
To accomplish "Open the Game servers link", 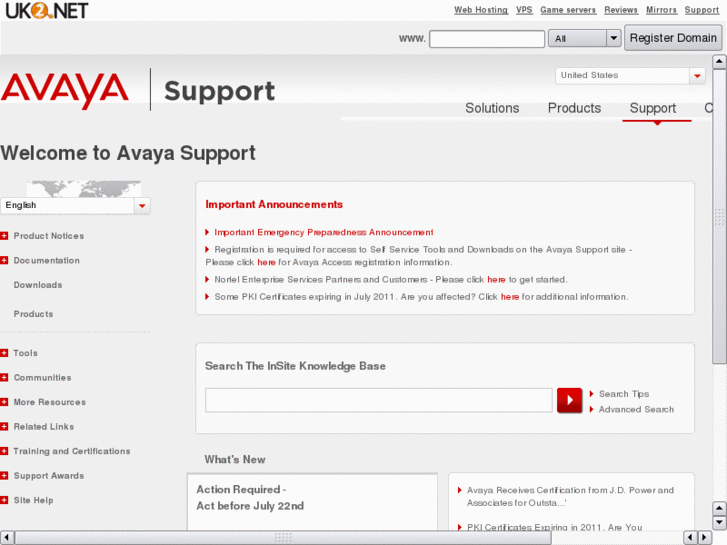I will [568, 10].
